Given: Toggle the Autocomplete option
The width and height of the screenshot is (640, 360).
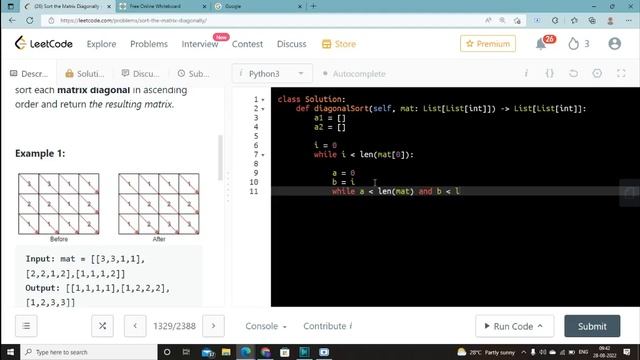Looking at the screenshot, I should (354, 73).
